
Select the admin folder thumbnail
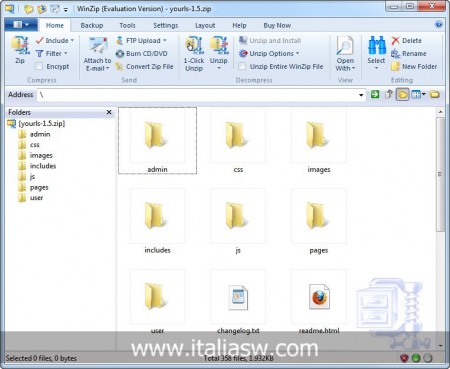point(157,140)
